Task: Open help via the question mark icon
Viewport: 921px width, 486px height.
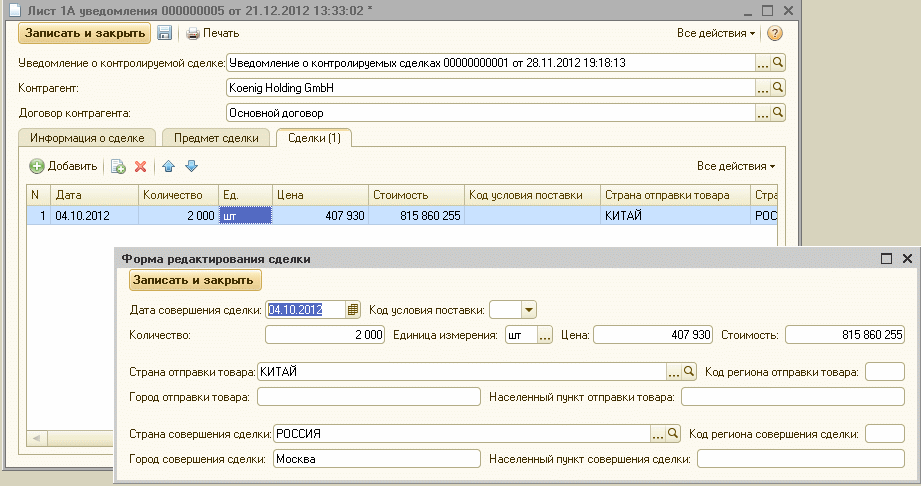Action: click(x=775, y=33)
